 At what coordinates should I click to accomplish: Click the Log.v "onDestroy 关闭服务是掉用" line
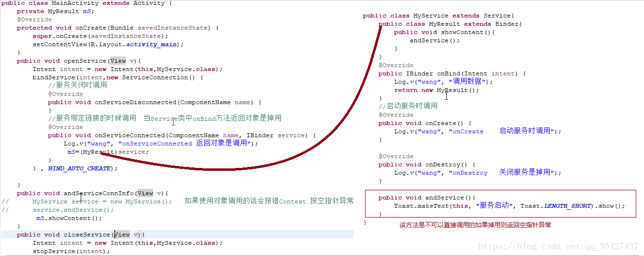pyautogui.click(x=477, y=172)
